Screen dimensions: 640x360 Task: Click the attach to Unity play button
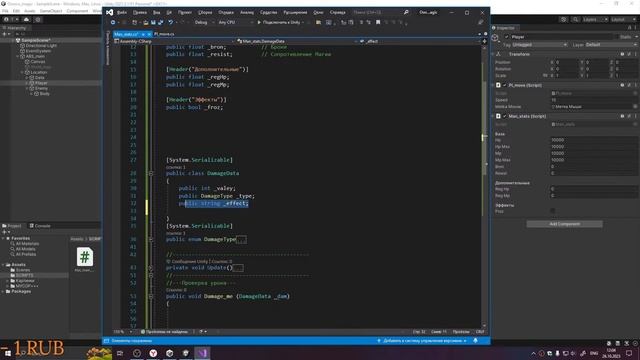click(280, 22)
